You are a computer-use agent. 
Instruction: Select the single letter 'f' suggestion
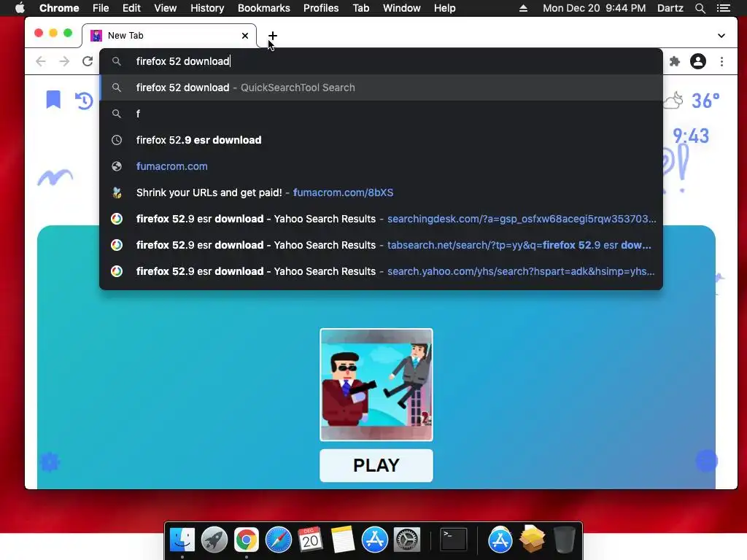click(381, 114)
